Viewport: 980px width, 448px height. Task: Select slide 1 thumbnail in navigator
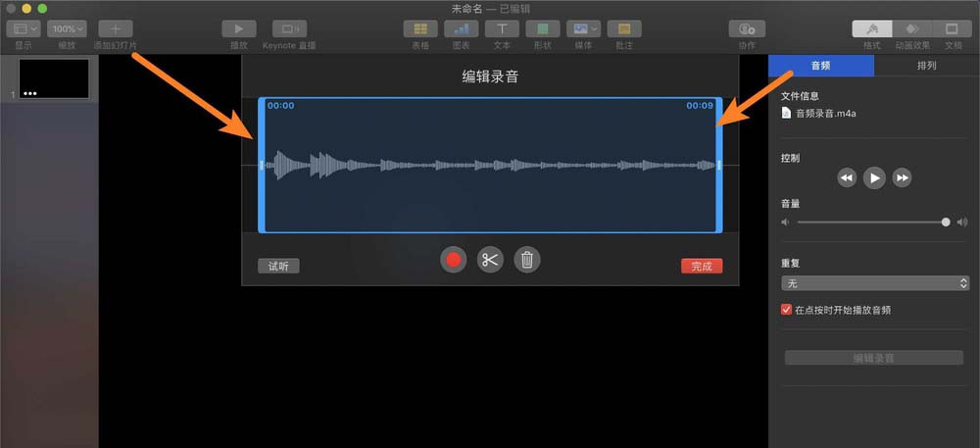coord(54,78)
